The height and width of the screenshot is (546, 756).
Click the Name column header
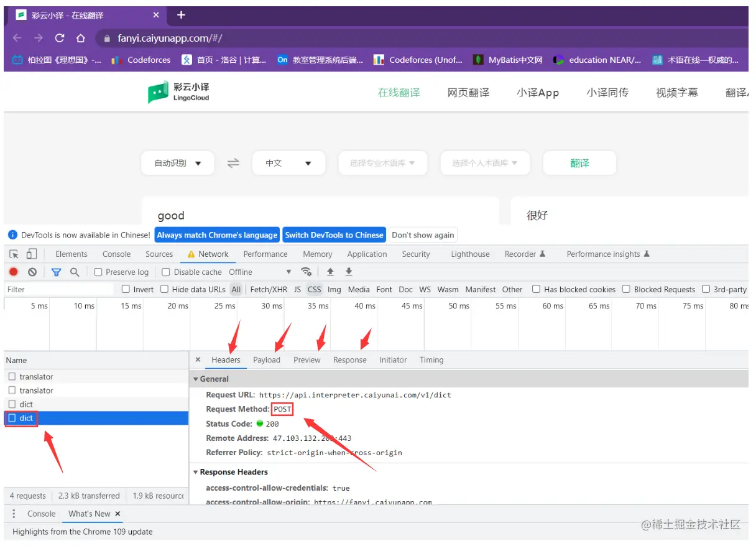click(96, 360)
